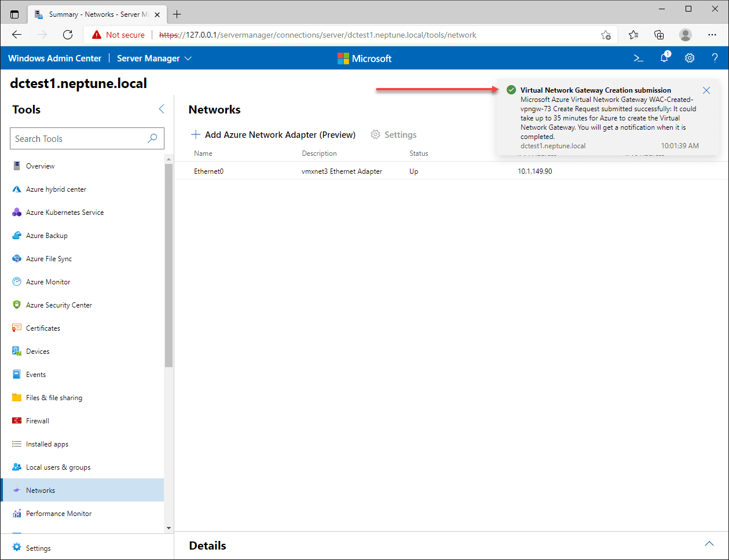Open Windows Admin Center settings gear
This screenshot has height=560, width=729.
pos(689,58)
